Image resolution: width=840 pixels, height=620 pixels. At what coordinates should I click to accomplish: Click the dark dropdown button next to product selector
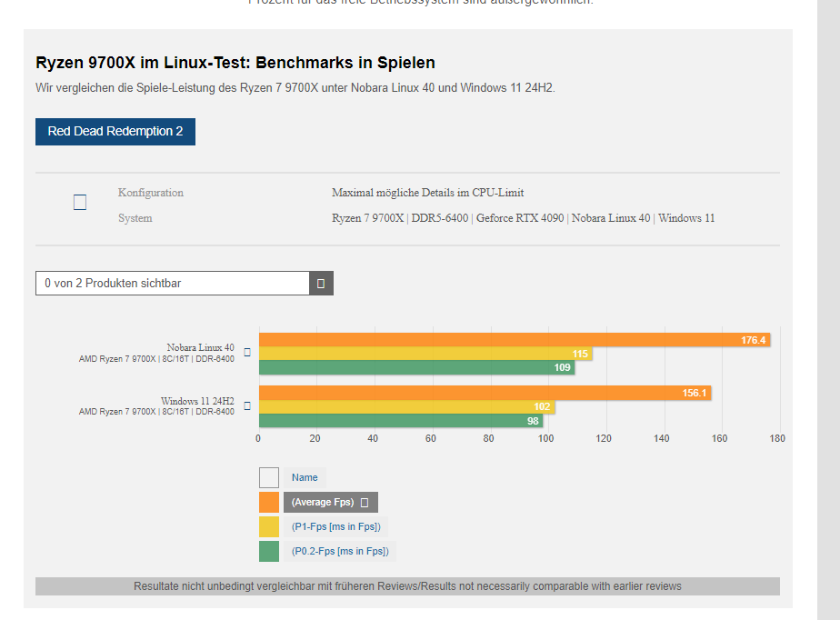tap(321, 283)
